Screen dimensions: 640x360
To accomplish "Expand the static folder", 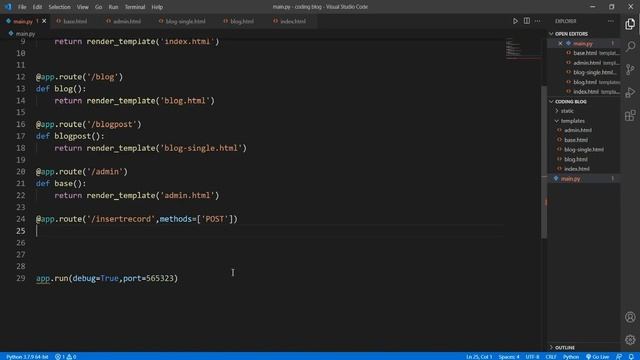I will [x=567, y=111].
